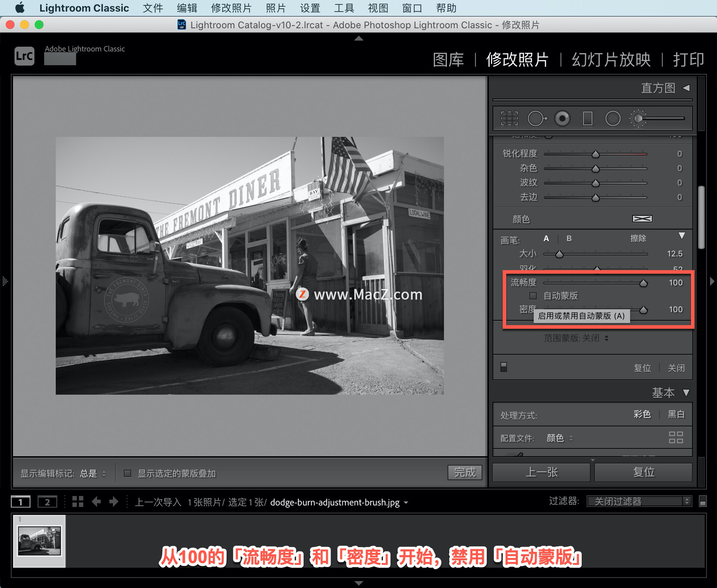Select the Crop Overlay tool
The width and height of the screenshot is (717, 588).
[509, 119]
